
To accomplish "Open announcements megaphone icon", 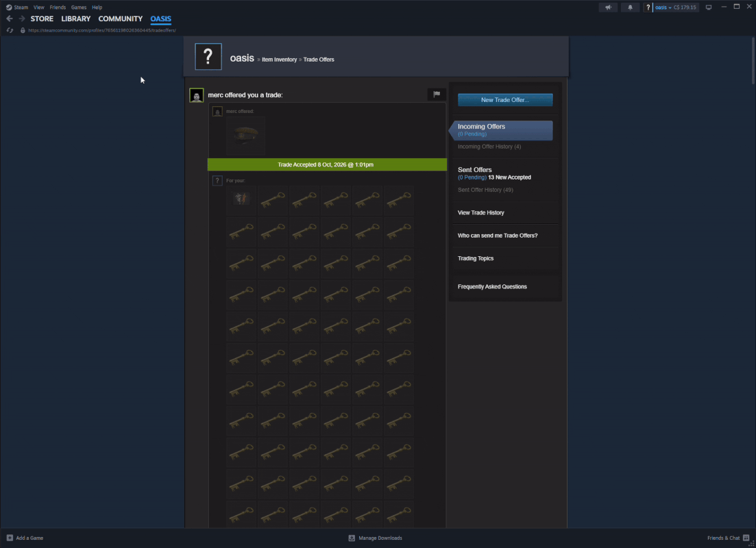I will [x=609, y=8].
